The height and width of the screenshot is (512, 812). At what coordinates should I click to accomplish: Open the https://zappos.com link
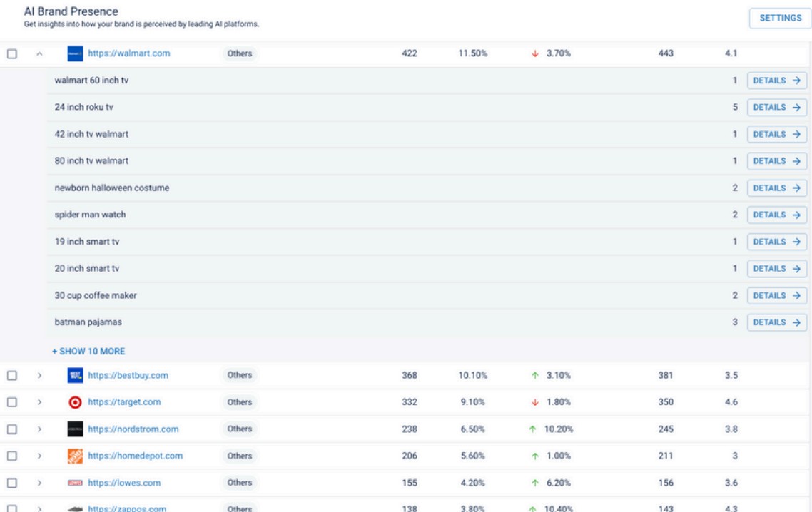click(127, 509)
